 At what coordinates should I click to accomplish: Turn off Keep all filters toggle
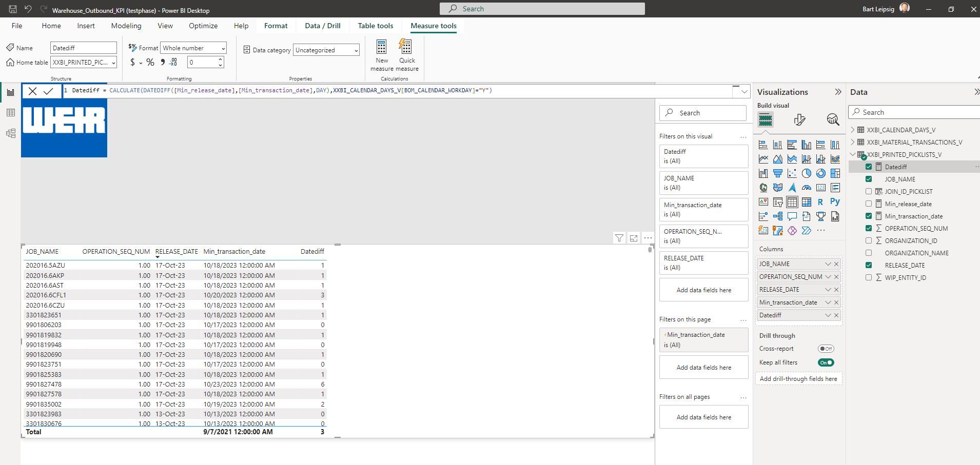(x=826, y=362)
